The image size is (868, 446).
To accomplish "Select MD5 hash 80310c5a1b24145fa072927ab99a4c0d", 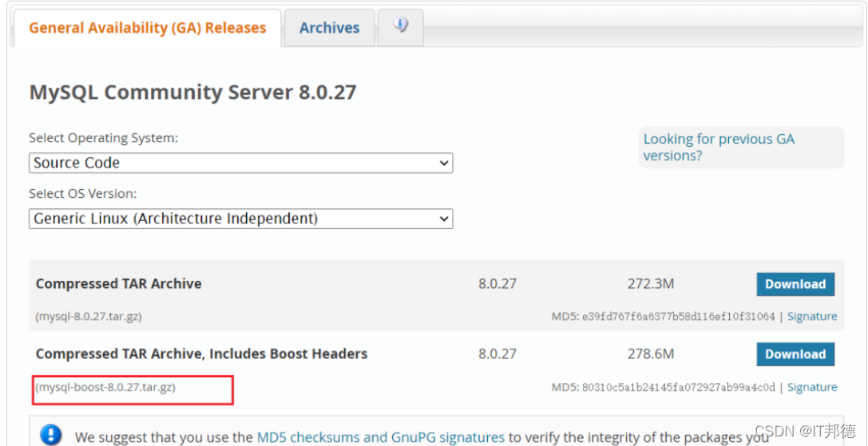I will click(678, 387).
